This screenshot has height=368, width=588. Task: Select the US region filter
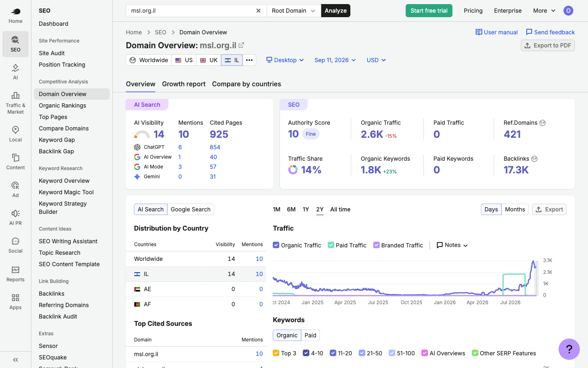184,60
